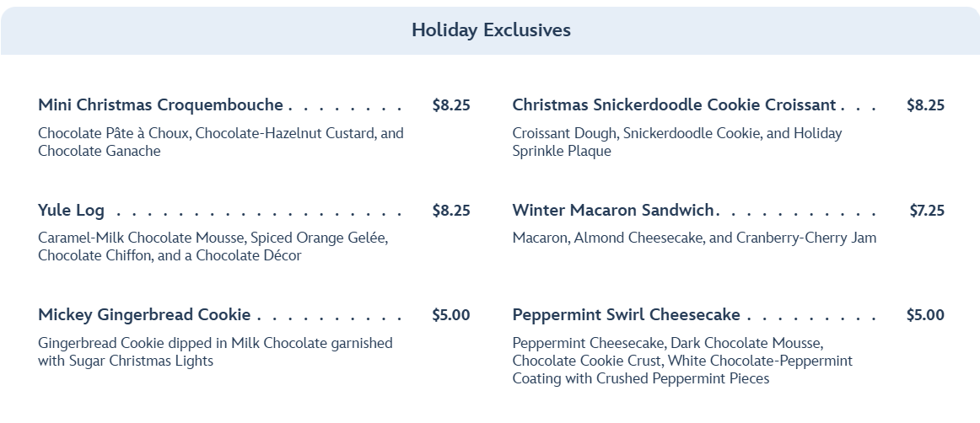Click the Holiday Exclusives section header
The image size is (980, 423).
click(491, 30)
